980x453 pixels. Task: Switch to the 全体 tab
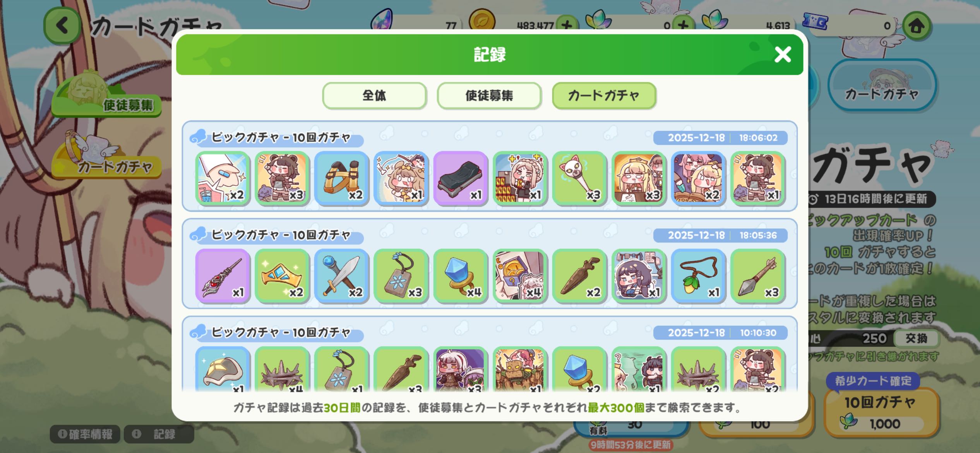point(374,95)
